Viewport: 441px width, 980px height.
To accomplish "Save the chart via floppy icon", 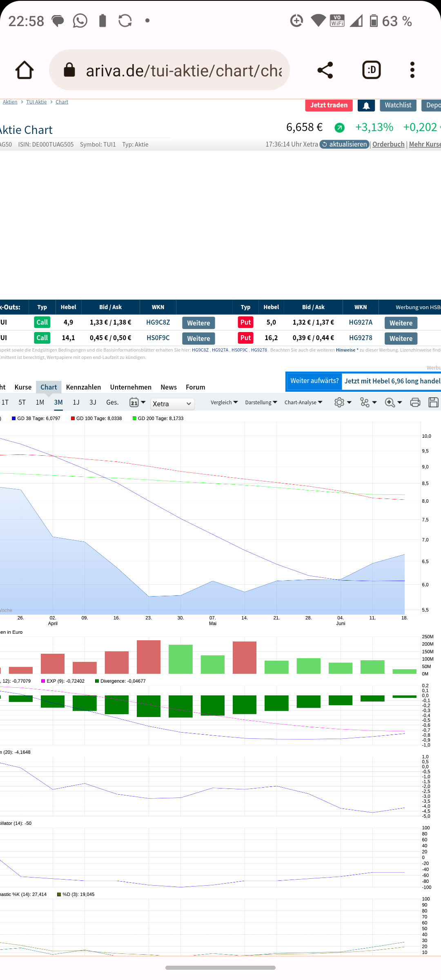I will (434, 402).
